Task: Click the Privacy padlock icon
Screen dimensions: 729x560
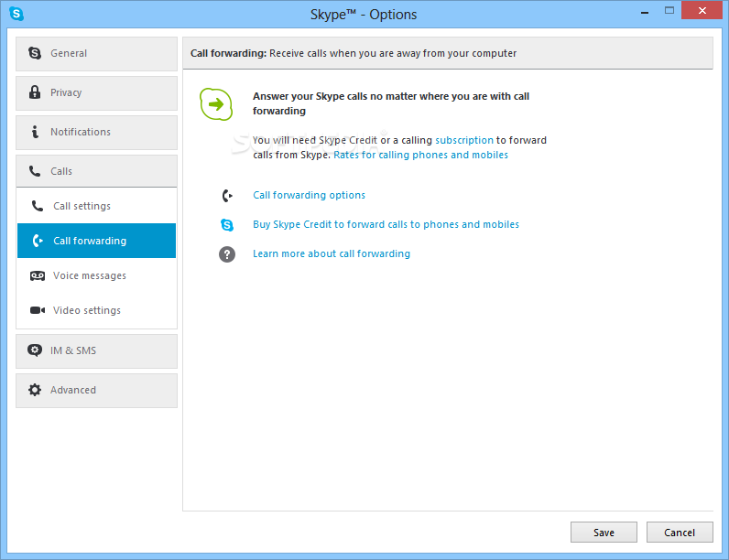Action: point(35,92)
